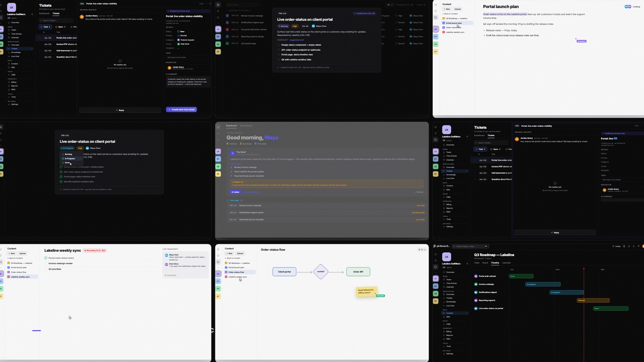Uncheck struck-through 'QA with Lakeline sandbox data' item
644x362 pixels.
coord(61,182)
